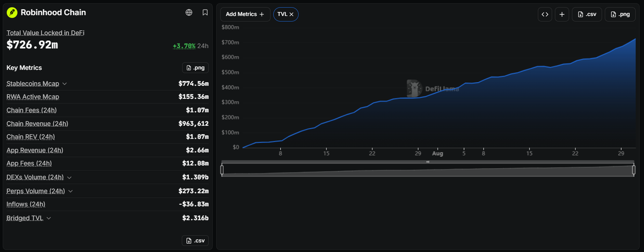The image size is (644, 252).
Task: Click the $774.56m stablecoins value
Action: click(x=193, y=84)
